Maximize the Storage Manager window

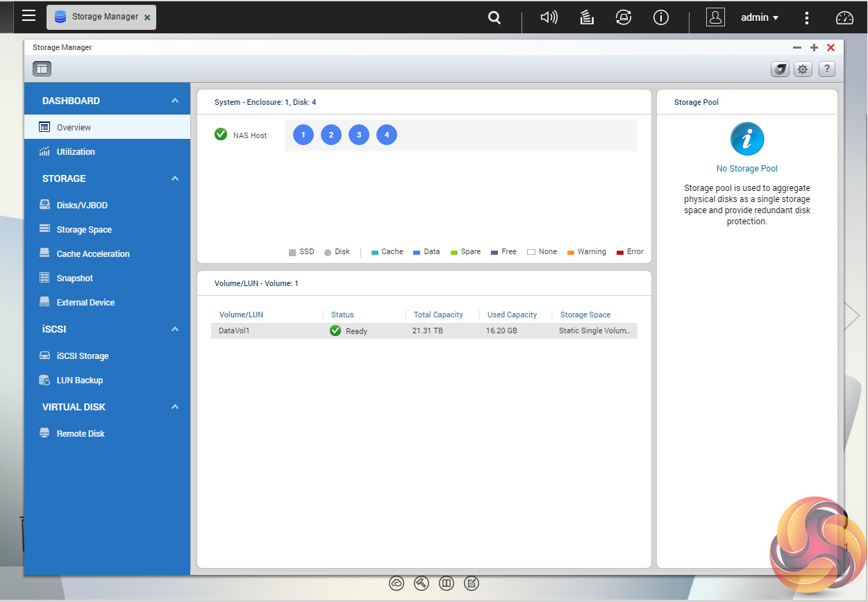pyautogui.click(x=814, y=47)
